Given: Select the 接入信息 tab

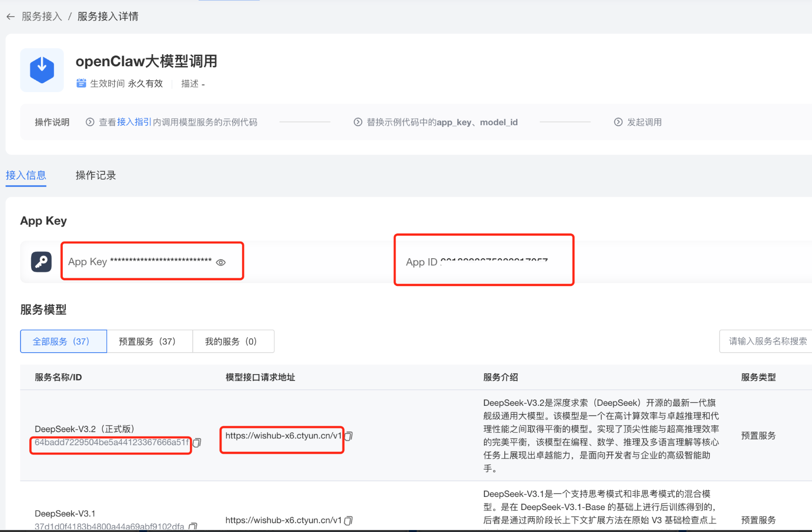Looking at the screenshot, I should tap(26, 175).
